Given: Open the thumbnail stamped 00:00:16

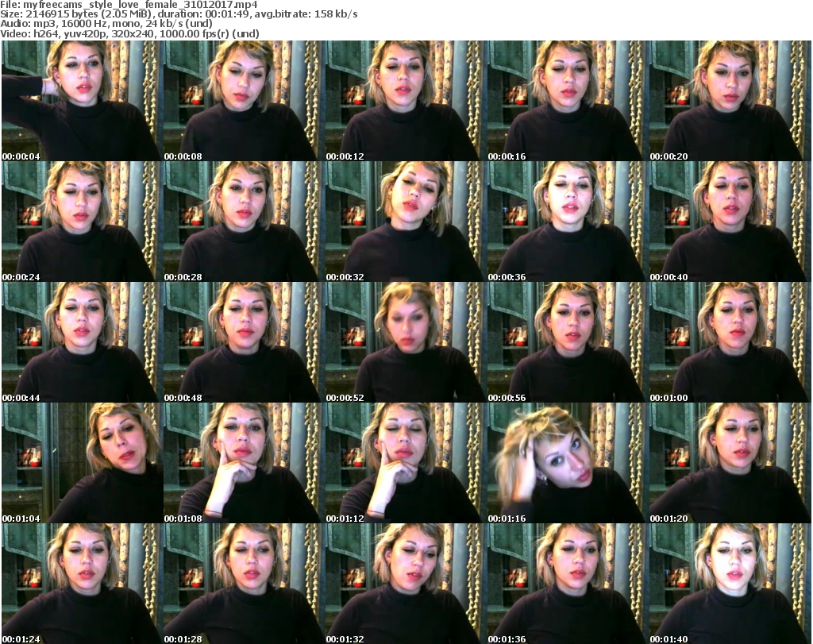Looking at the screenshot, I should click(567, 101).
